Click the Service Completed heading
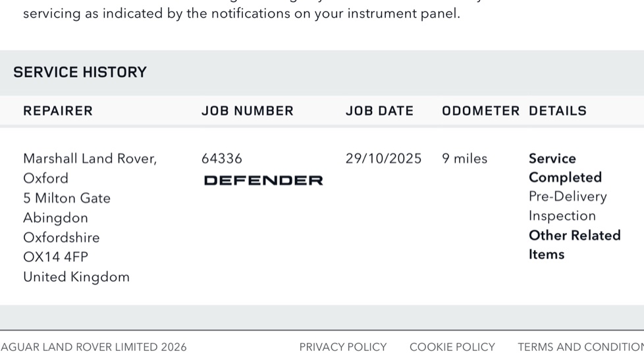The image size is (644, 362). [564, 168]
